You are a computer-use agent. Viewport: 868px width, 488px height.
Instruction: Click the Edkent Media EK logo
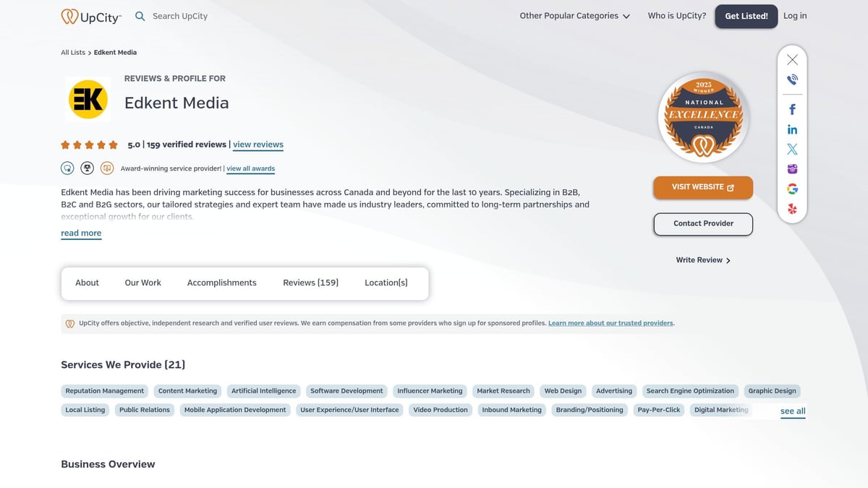tap(88, 100)
